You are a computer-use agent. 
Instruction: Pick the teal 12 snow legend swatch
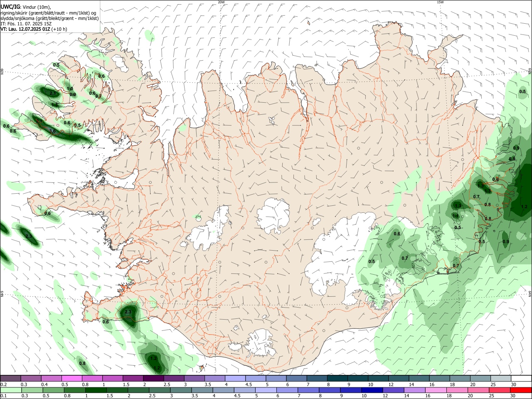pos(398,379)
